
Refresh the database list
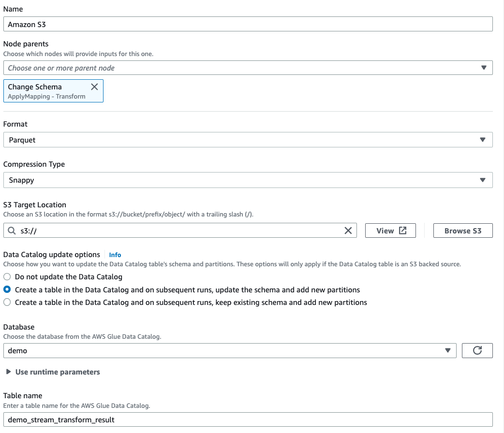click(x=477, y=350)
